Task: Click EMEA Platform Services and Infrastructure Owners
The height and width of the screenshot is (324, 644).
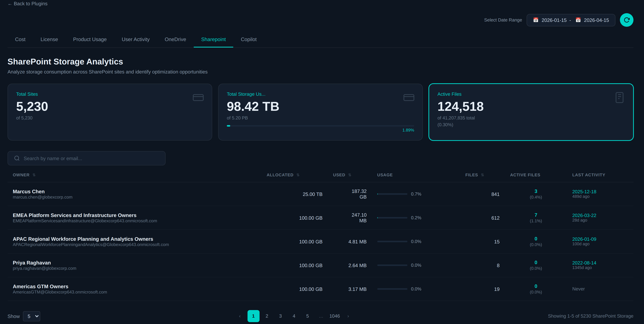Action: point(74,215)
